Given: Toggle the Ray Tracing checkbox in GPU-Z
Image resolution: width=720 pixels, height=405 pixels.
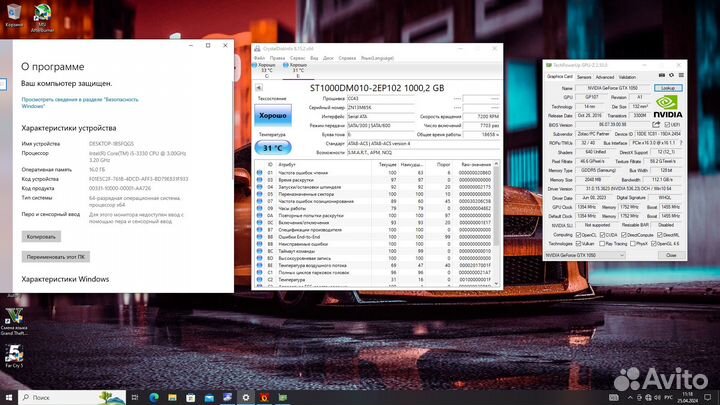Looking at the screenshot, I should (602, 243).
